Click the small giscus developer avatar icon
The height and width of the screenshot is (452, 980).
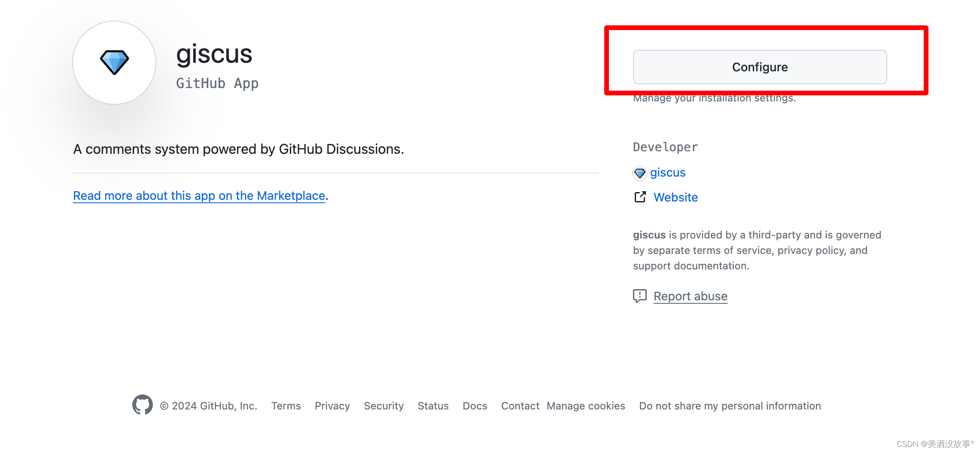click(x=640, y=173)
